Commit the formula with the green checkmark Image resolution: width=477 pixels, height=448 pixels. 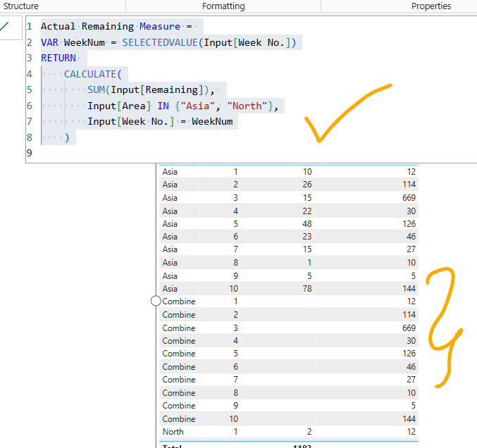[5, 26]
